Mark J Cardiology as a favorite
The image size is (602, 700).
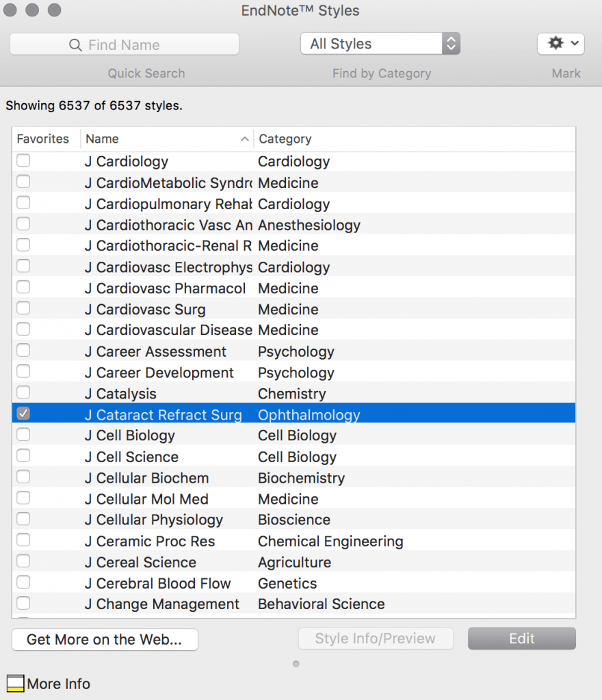point(23,160)
